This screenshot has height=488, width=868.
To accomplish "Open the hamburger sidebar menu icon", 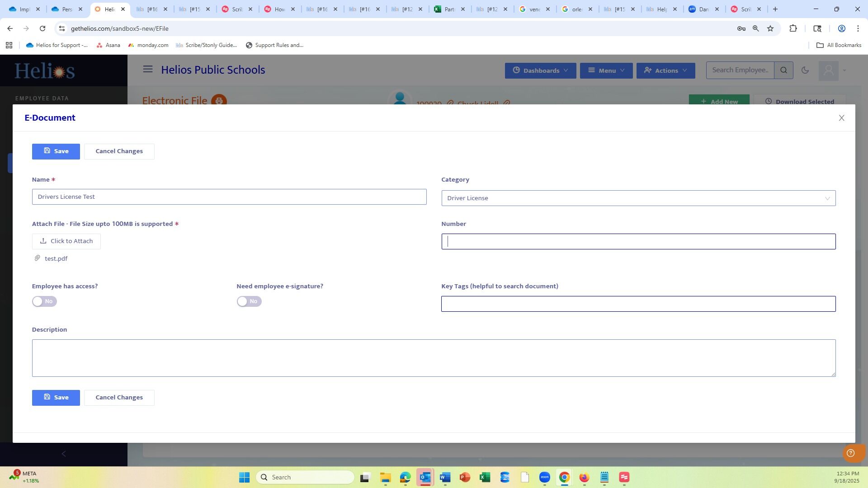I will pos(148,69).
